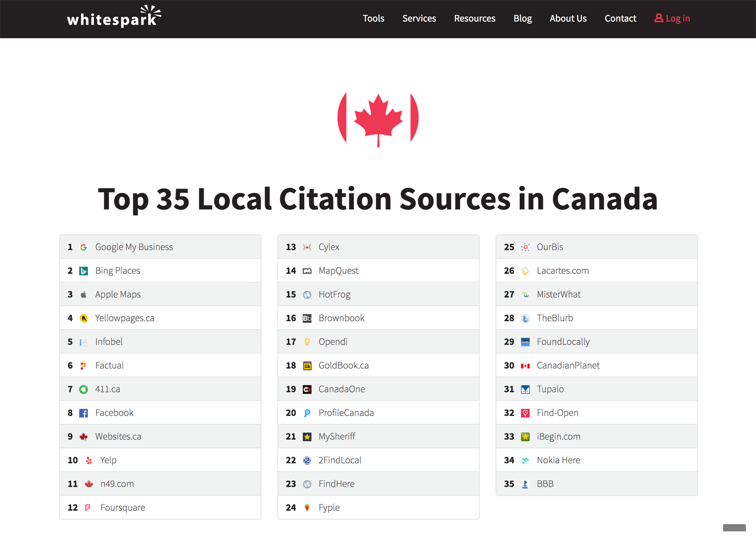Click the 2FindLocal icon
Screen dimensions: 756x554
point(307,460)
